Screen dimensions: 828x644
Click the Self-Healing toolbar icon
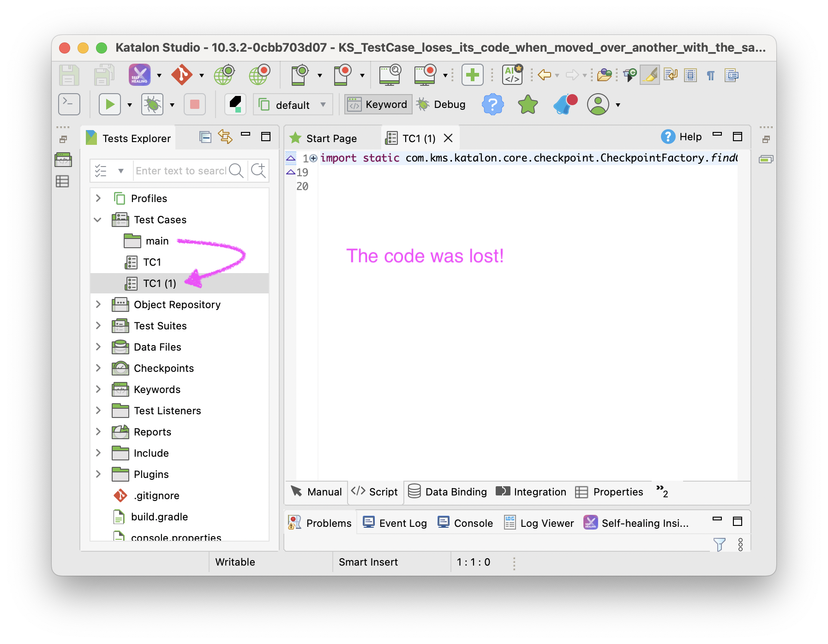[x=139, y=75]
